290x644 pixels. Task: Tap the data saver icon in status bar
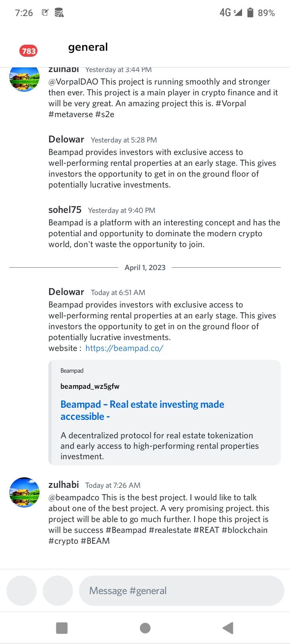(x=59, y=12)
